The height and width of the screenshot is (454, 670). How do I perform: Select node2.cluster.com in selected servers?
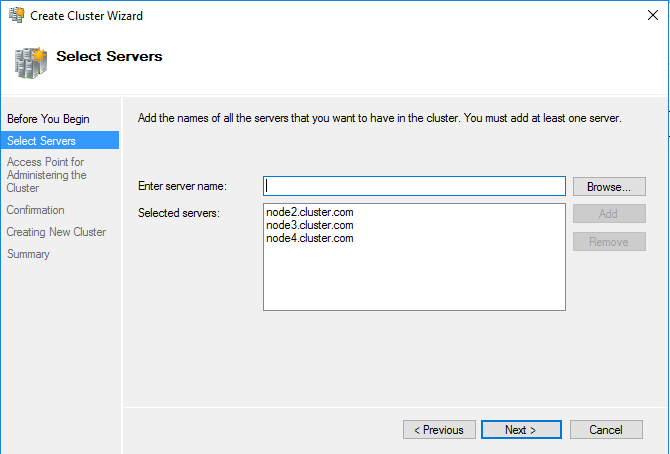[310, 212]
